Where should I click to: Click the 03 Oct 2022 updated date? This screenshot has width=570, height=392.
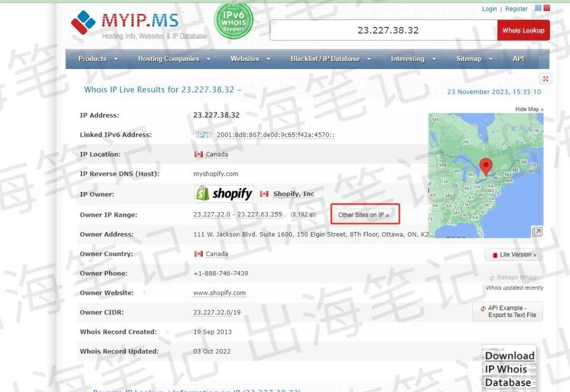click(x=212, y=352)
